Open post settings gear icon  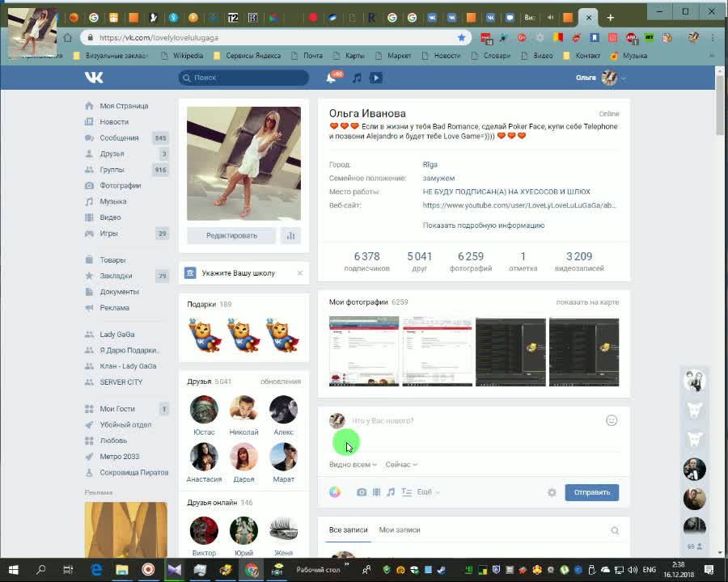click(x=552, y=492)
